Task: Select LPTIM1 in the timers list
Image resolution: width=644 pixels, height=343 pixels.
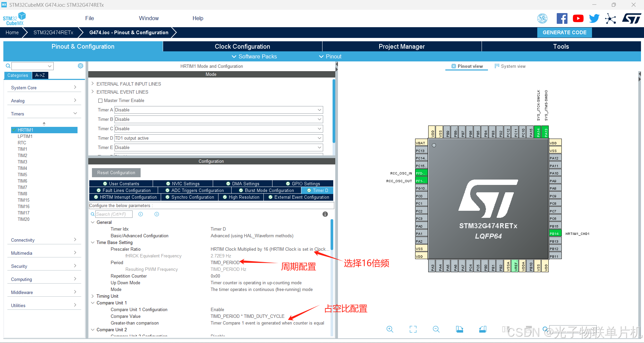Action: pos(25,136)
